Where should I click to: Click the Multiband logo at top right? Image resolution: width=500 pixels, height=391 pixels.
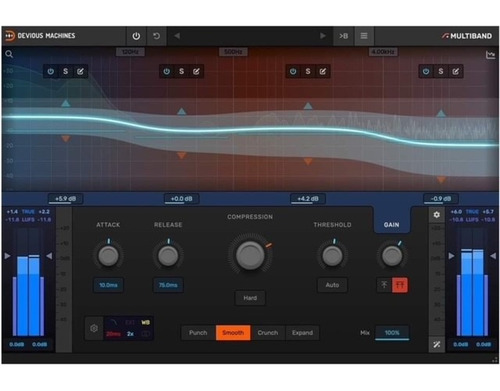[x=467, y=36]
